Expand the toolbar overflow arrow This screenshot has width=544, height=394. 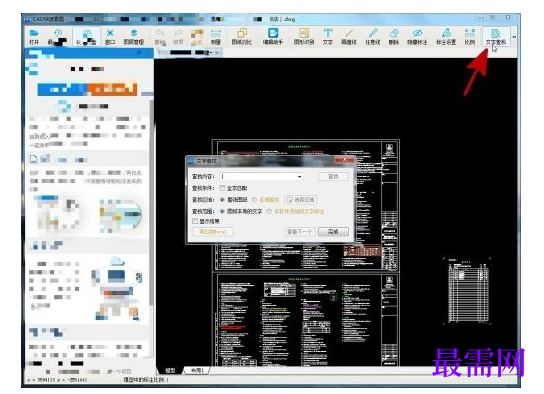514,36
